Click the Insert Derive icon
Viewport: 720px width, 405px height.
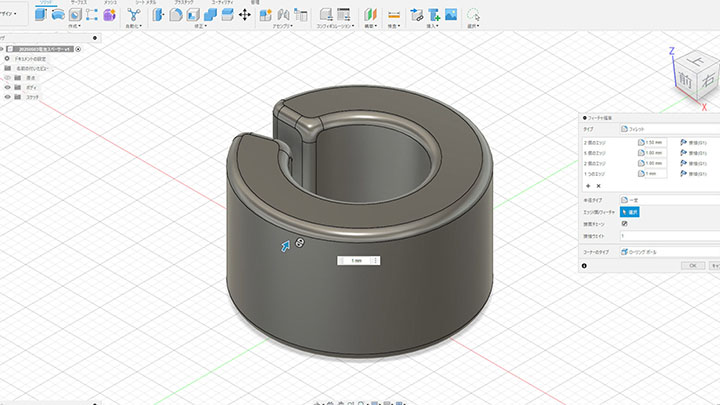pyautogui.click(x=416, y=15)
